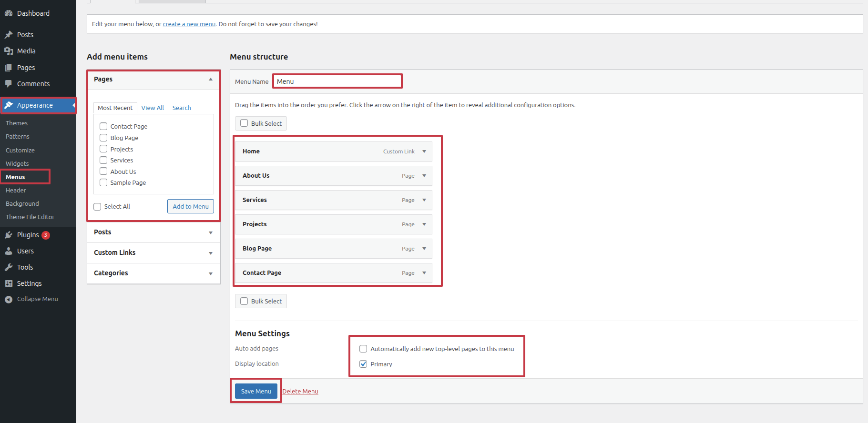
Task: Click the create a new menu link
Action: 189,24
